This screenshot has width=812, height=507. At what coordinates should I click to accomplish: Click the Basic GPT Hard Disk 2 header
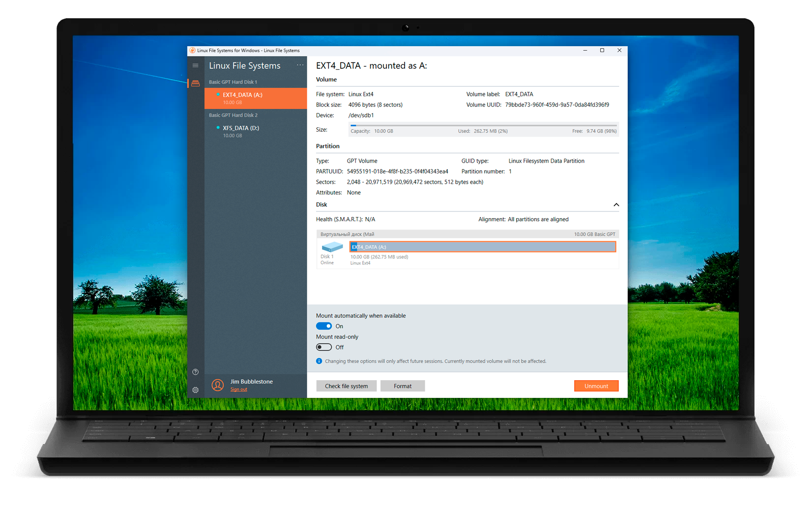click(x=233, y=115)
